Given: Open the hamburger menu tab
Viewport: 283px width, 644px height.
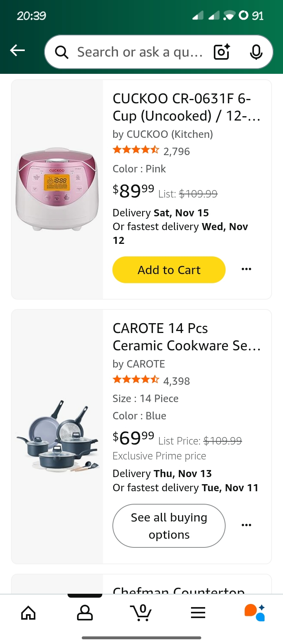Looking at the screenshot, I should pyautogui.click(x=198, y=613).
